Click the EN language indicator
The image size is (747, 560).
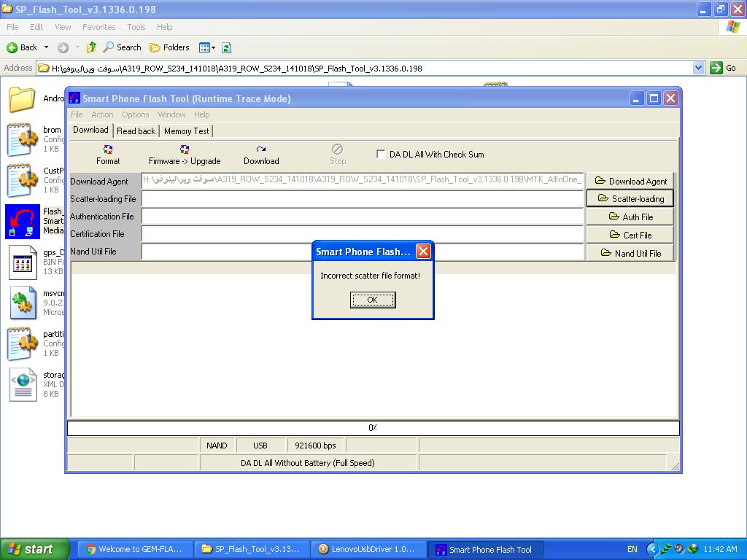pyautogui.click(x=632, y=550)
